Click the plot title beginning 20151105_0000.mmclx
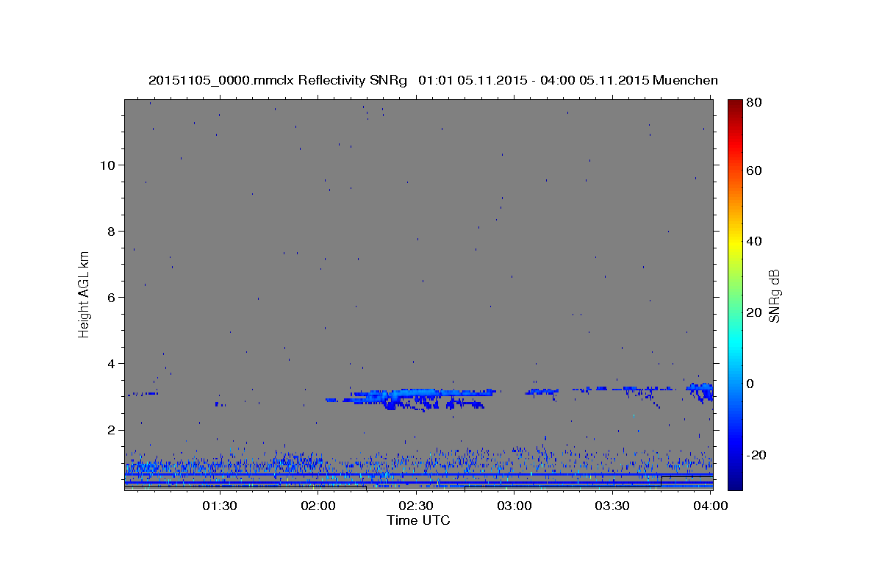 coord(433,80)
